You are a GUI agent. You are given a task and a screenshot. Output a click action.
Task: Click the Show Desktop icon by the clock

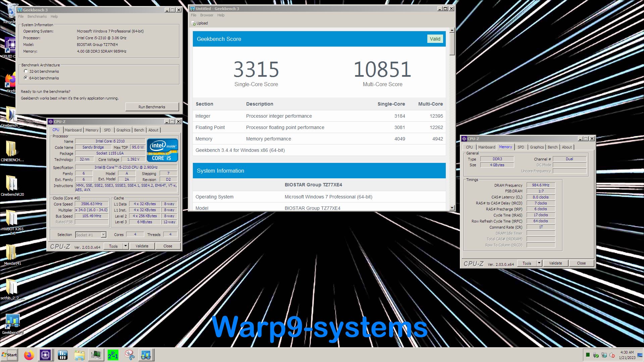(x=640, y=355)
